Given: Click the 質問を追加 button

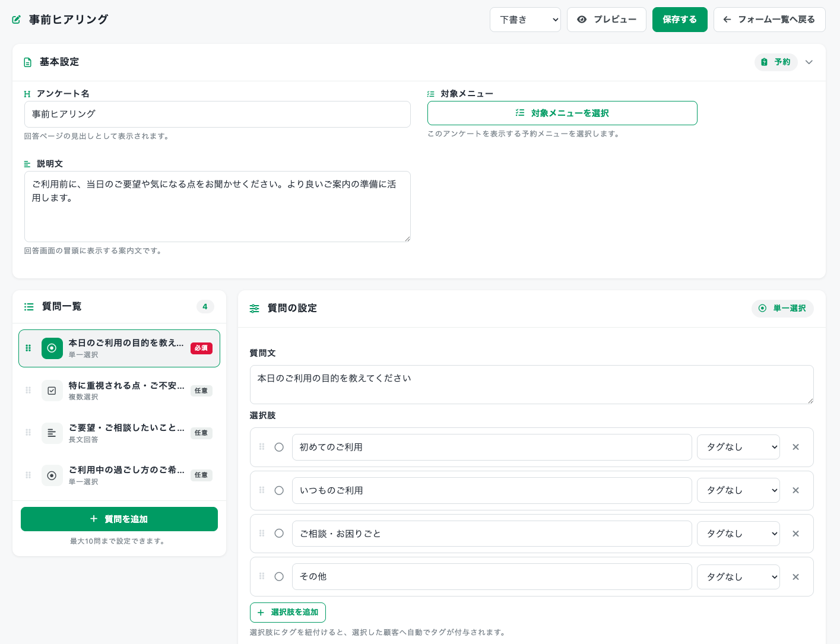Looking at the screenshot, I should pos(119,519).
